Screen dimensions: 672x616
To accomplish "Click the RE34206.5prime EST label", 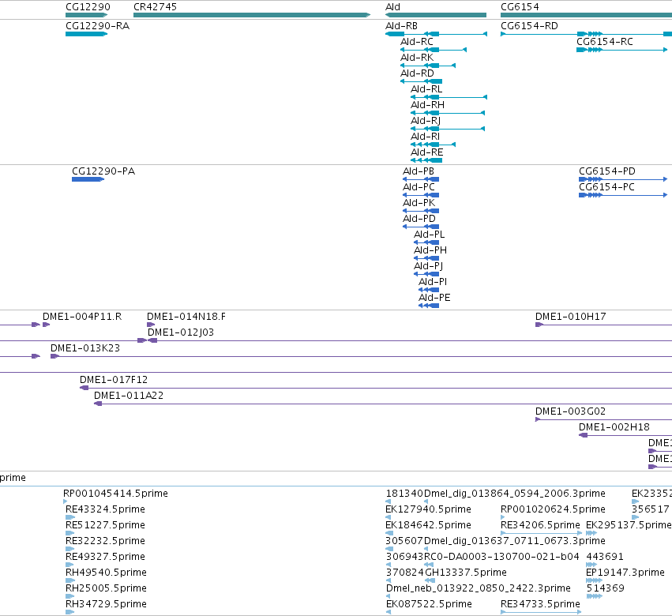I will [540, 525].
